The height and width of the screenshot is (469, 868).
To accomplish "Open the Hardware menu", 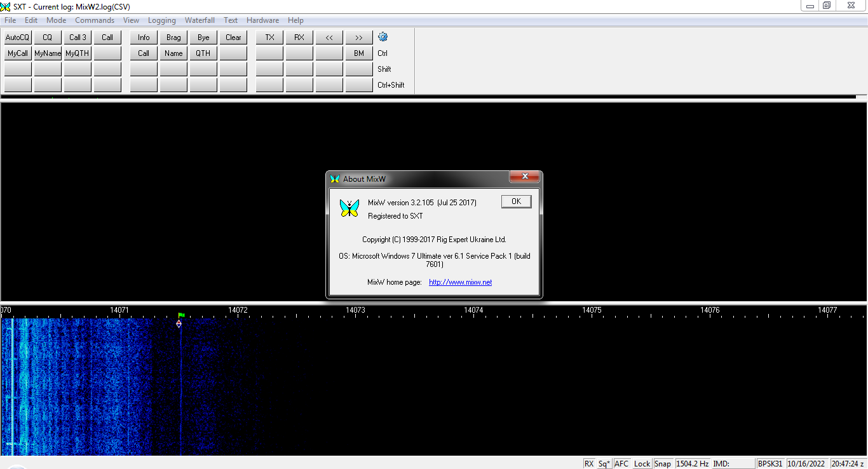I will click(262, 20).
